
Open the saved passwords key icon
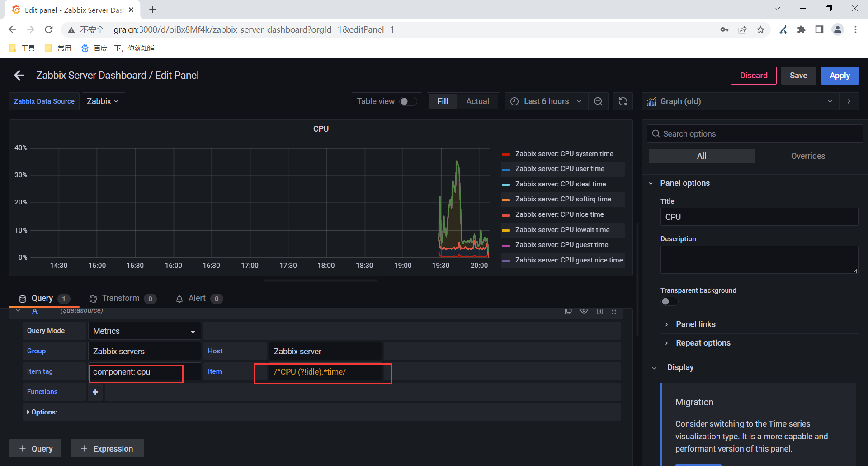click(724, 29)
